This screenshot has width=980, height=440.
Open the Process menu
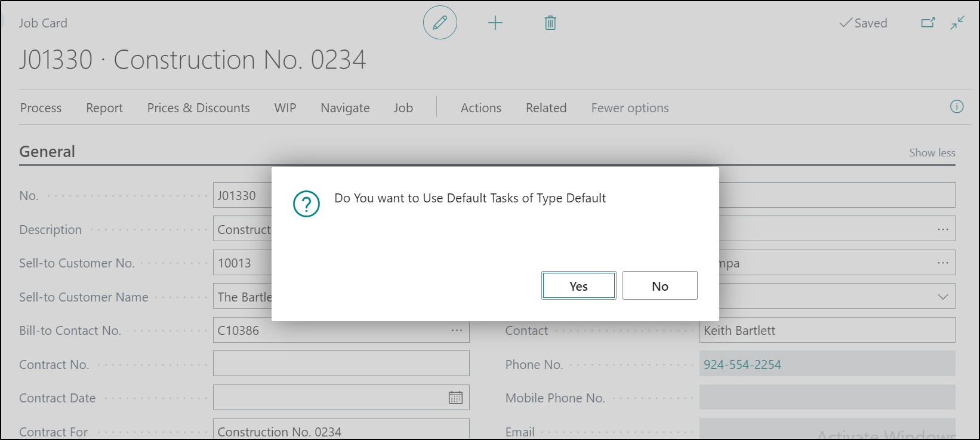point(41,108)
